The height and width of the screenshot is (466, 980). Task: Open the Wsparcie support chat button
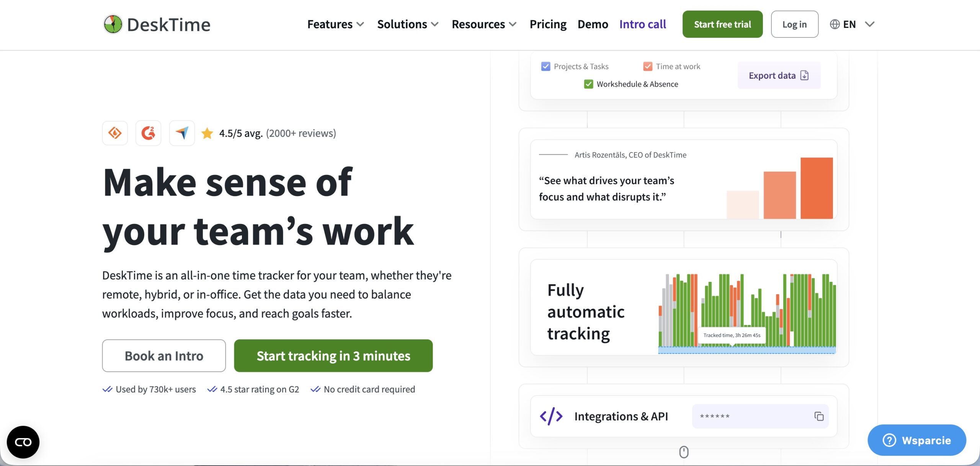pos(917,440)
